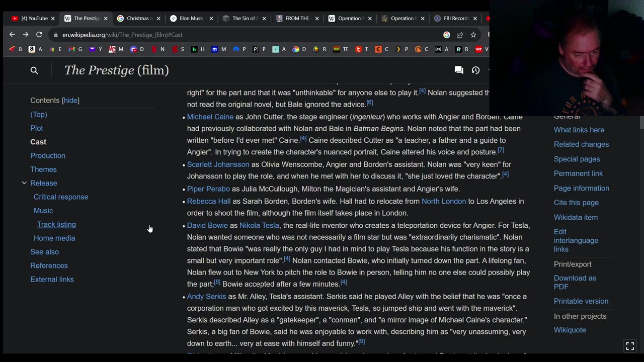The height and width of the screenshot is (362, 644).
Task: Bookmark this page with star icon
Action: 473,35
